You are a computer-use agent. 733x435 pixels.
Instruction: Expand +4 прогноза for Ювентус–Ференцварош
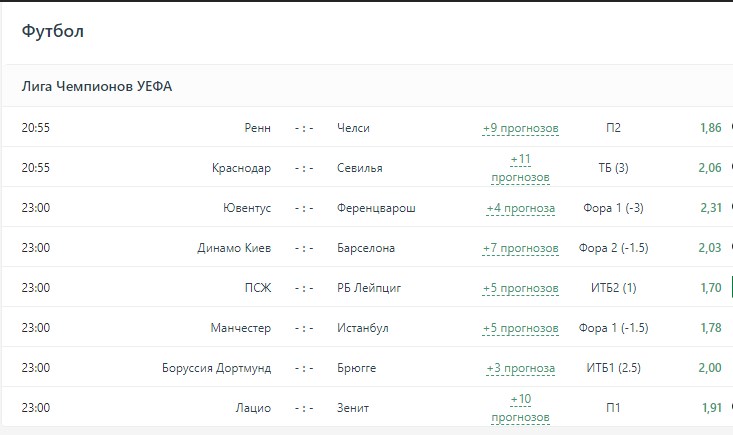pos(520,208)
